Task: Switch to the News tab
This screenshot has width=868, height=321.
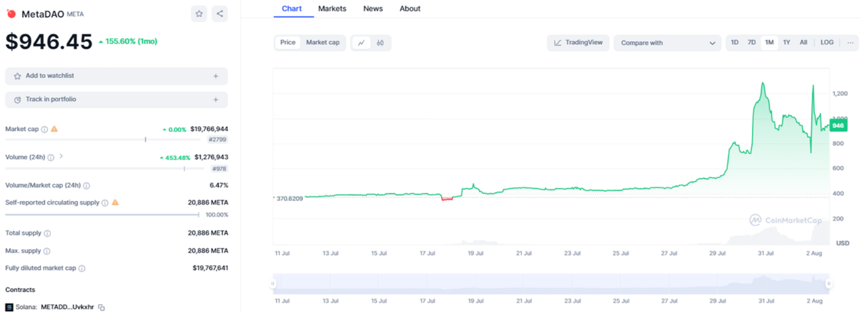Action: 373,9
